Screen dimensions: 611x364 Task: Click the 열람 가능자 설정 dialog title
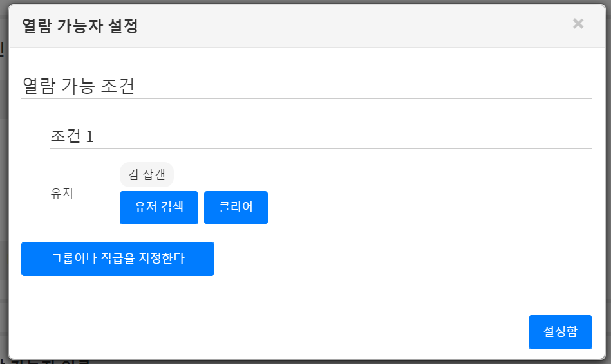point(80,26)
